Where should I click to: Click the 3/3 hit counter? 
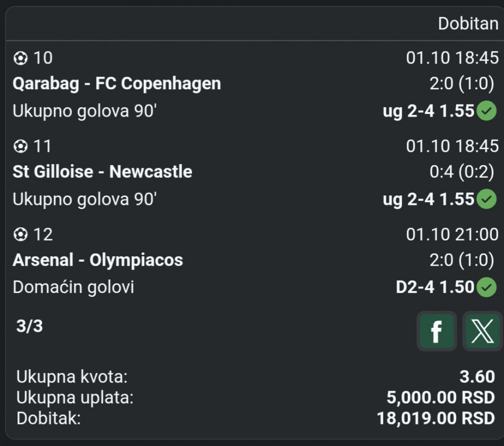[x=29, y=326]
